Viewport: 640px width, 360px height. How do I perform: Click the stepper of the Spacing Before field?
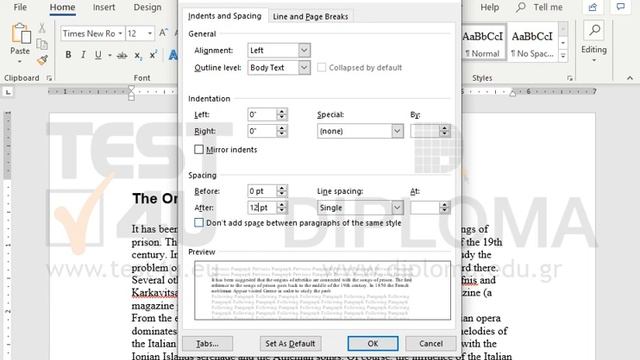pyautogui.click(x=282, y=191)
